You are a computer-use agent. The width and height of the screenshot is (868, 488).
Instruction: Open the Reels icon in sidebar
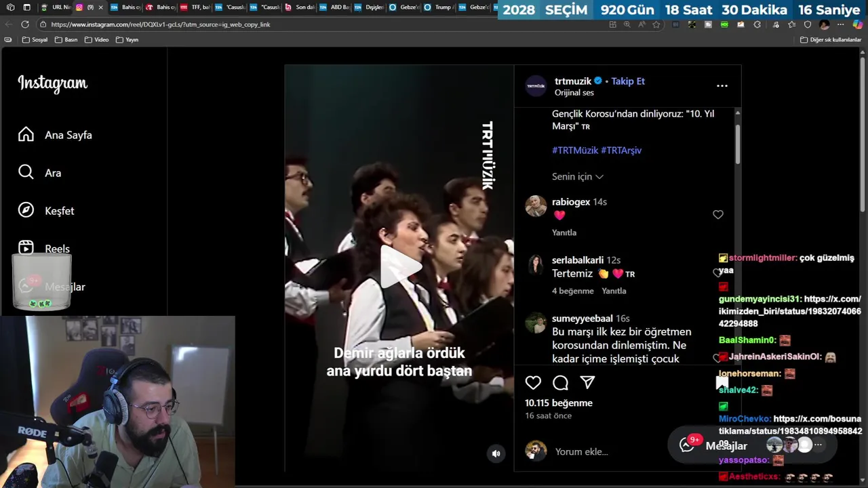click(x=26, y=248)
